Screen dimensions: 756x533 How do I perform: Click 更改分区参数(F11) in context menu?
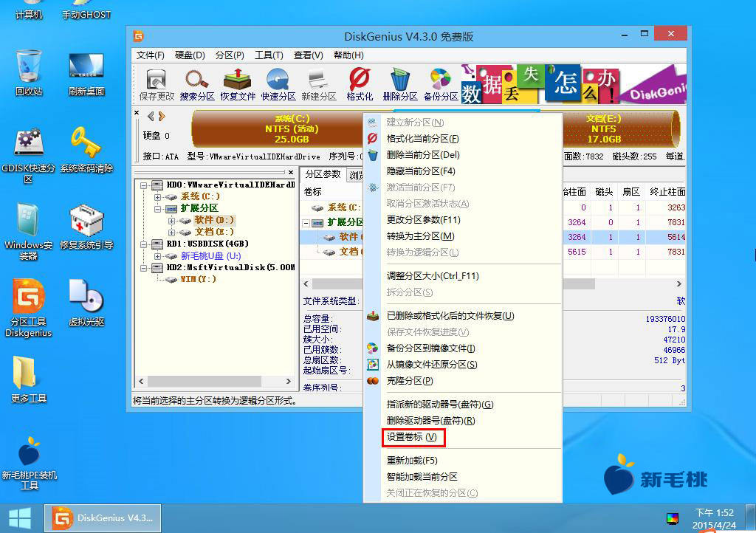tap(463, 220)
